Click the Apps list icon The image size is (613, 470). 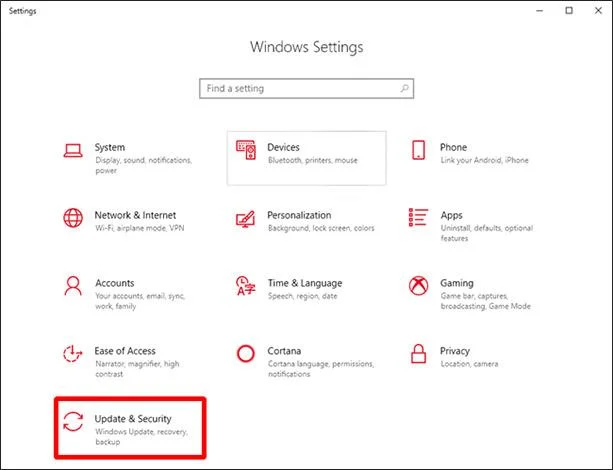click(x=418, y=217)
